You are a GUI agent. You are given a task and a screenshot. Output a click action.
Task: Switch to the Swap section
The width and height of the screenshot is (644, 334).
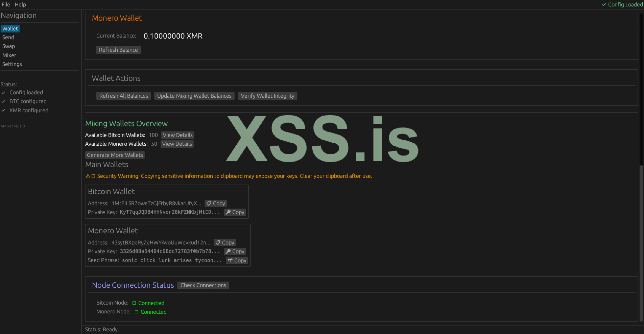click(8, 46)
